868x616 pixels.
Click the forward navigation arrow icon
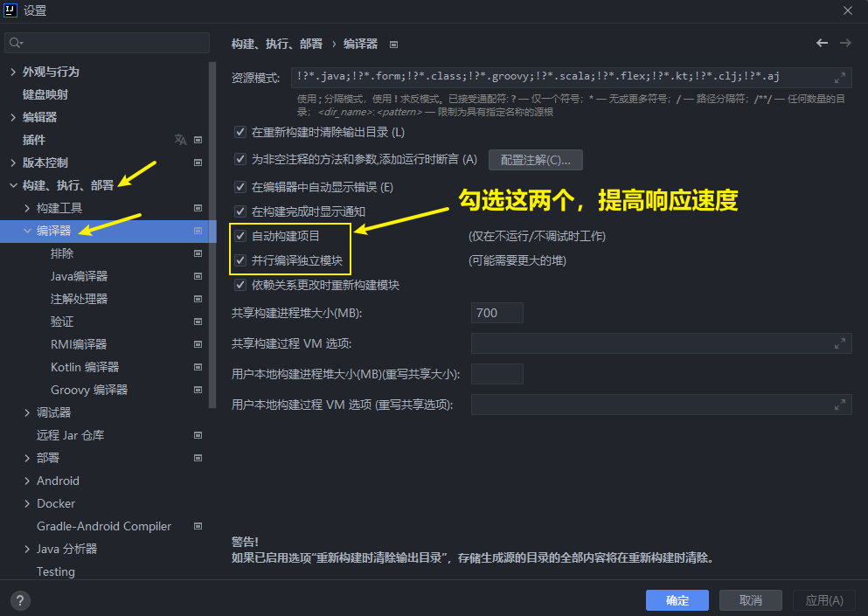845,43
